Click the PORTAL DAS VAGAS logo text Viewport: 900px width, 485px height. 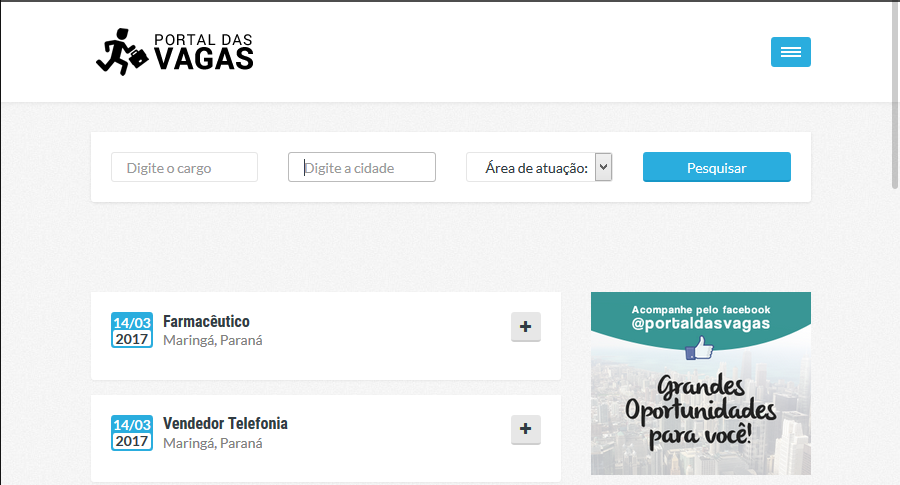click(x=204, y=52)
